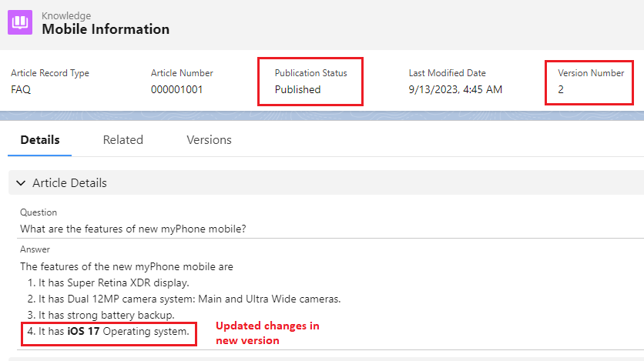Click the Knowledge object label
This screenshot has height=361, width=644.
coord(66,15)
